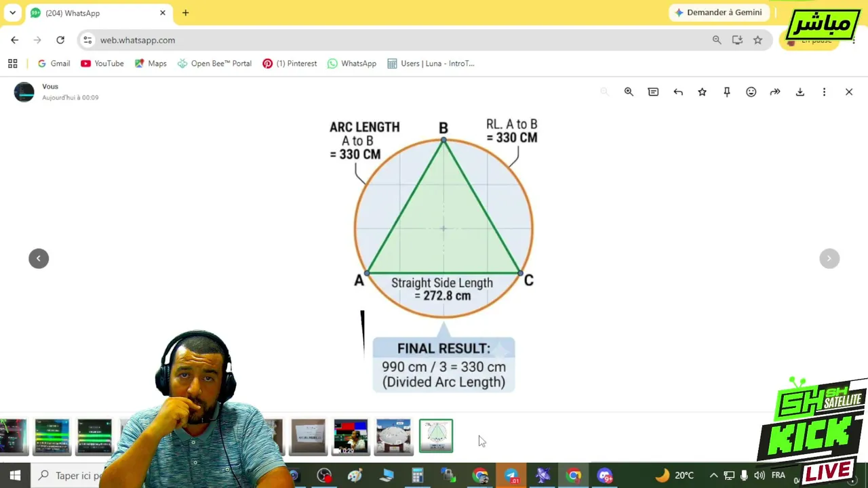Open the viewer's three-dot more options menu

tap(825, 92)
